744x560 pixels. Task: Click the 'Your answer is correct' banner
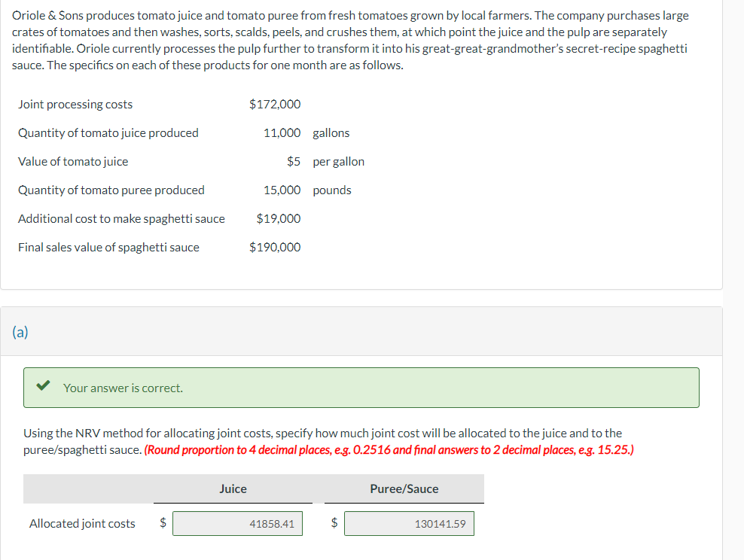coord(361,387)
